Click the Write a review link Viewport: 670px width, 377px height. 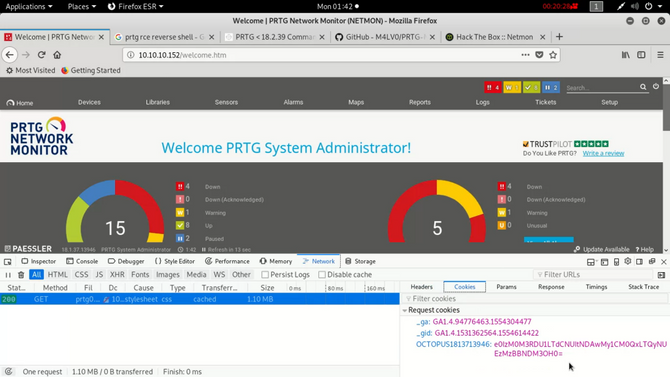(x=603, y=153)
